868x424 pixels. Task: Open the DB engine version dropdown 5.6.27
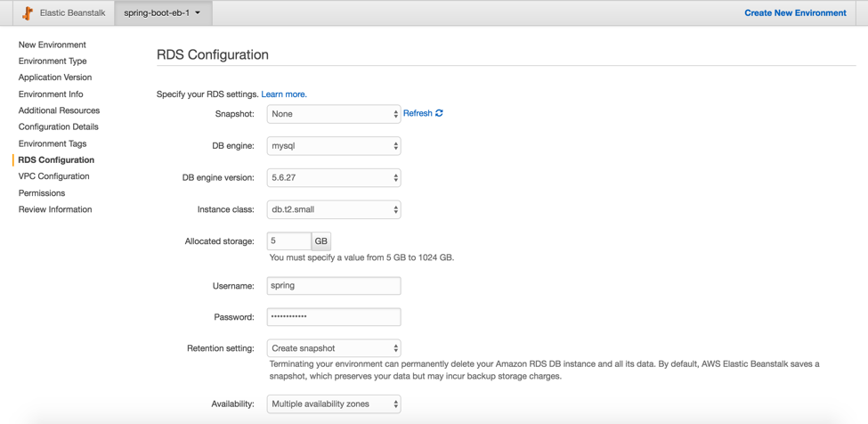coord(334,178)
